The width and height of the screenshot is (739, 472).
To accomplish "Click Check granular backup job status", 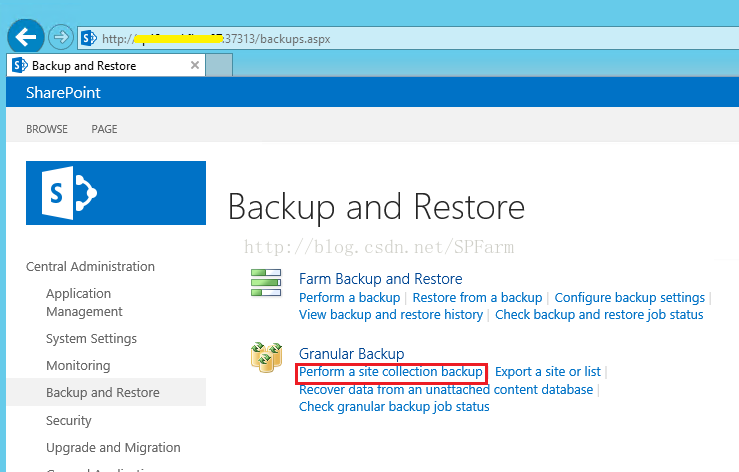I will click(394, 406).
